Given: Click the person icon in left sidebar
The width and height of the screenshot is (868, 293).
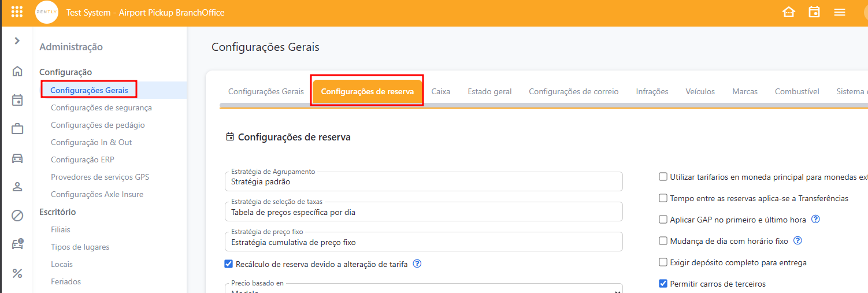Looking at the screenshot, I should coord(17,187).
